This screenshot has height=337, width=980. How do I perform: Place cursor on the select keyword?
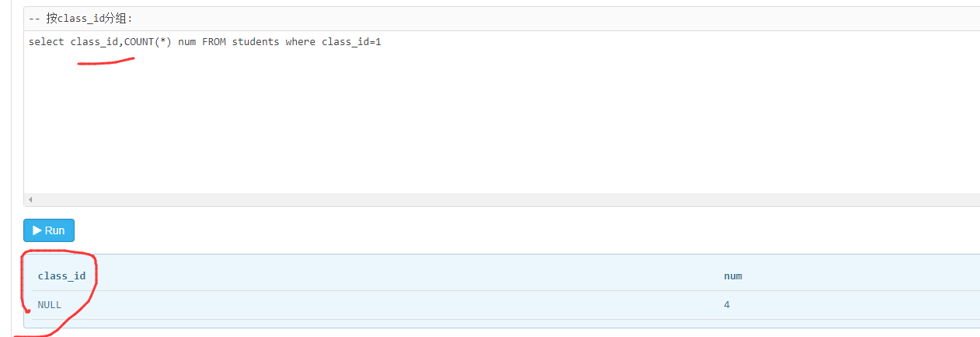click(x=46, y=42)
